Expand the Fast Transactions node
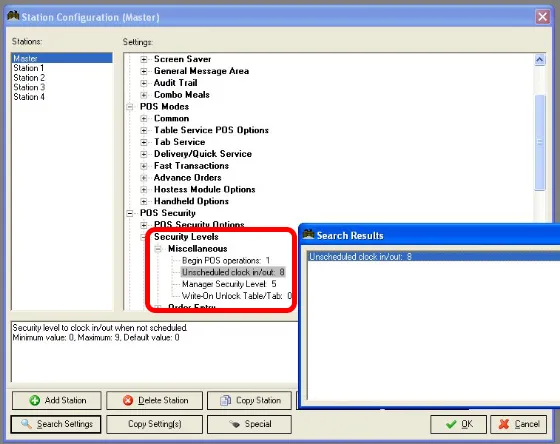 click(x=144, y=166)
